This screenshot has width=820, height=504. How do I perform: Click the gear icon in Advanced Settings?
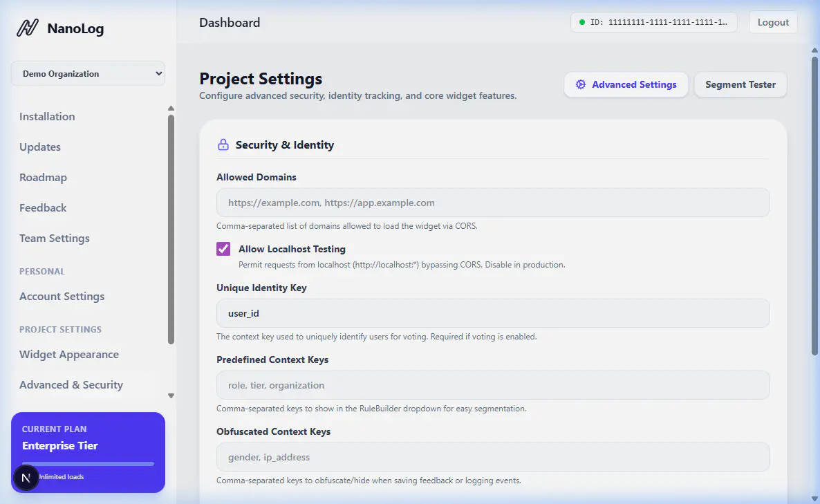pyautogui.click(x=580, y=84)
